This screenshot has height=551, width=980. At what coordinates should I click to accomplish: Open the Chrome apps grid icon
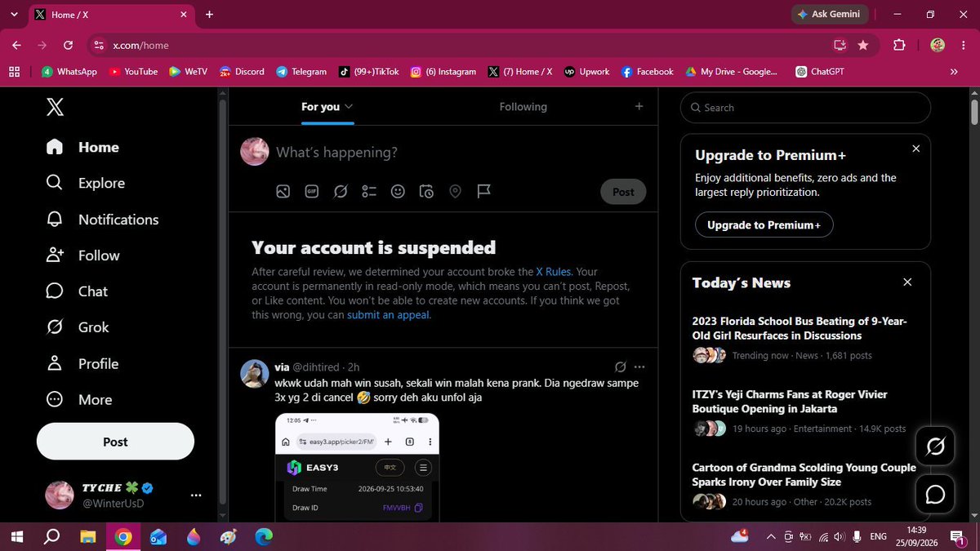14,72
